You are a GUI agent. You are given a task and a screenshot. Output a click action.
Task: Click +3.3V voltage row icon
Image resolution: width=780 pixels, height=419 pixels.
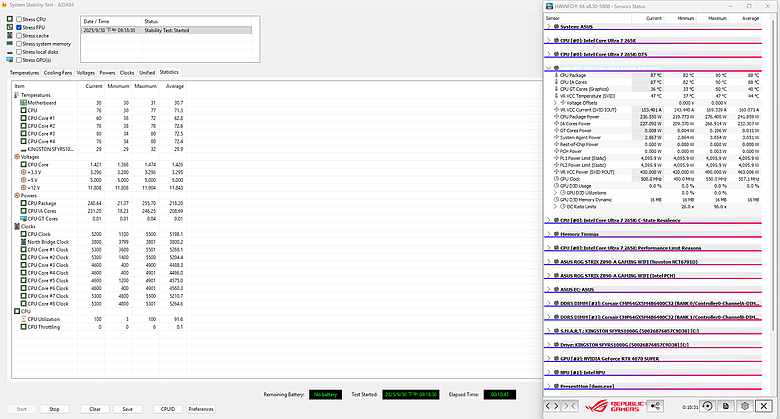(23, 172)
